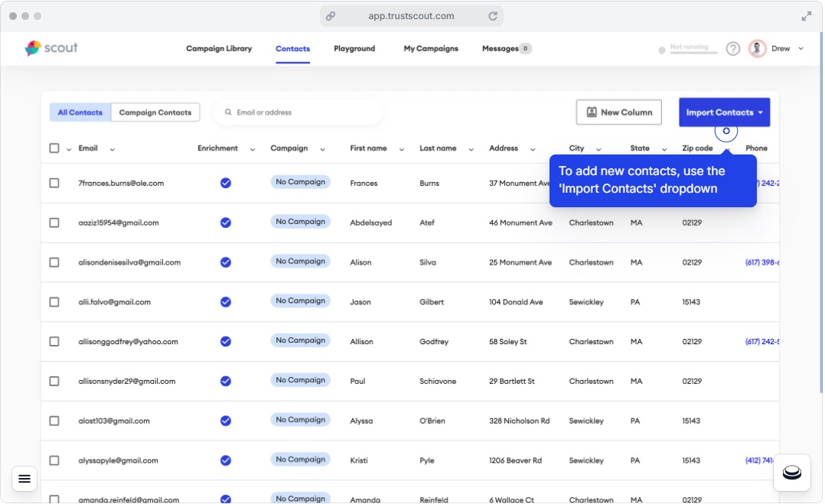Open the help question mark icon
The image size is (825, 504).
pos(732,49)
